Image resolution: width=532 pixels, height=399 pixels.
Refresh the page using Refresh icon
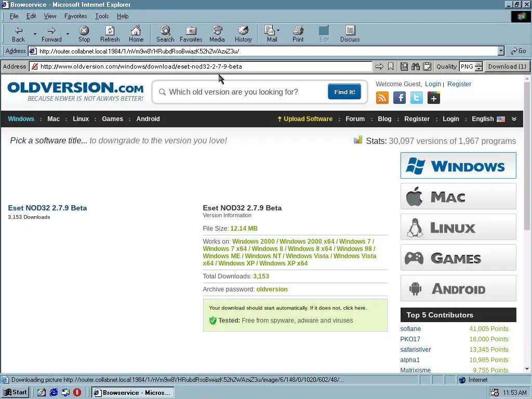[x=110, y=34]
